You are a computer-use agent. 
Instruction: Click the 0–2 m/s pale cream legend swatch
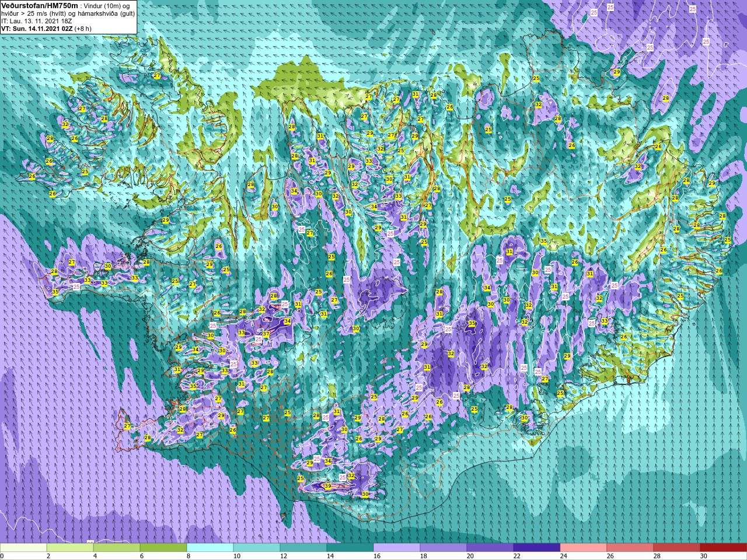click(23, 548)
